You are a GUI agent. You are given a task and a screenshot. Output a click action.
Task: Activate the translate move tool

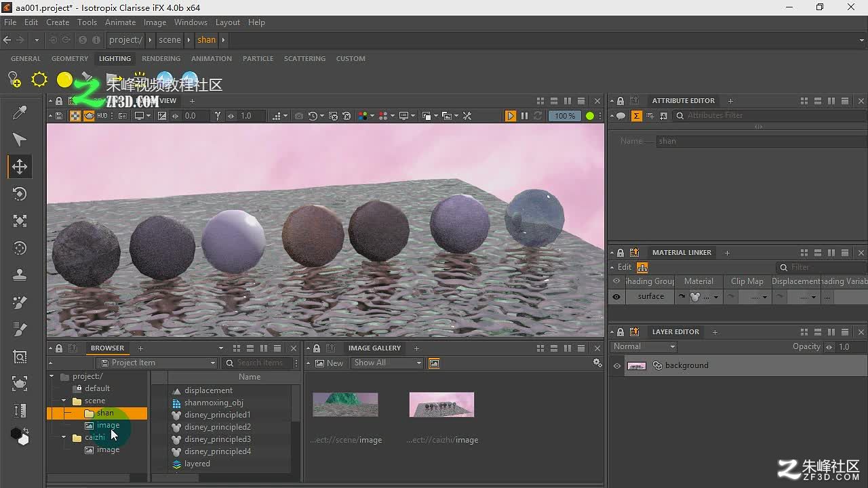[20, 167]
